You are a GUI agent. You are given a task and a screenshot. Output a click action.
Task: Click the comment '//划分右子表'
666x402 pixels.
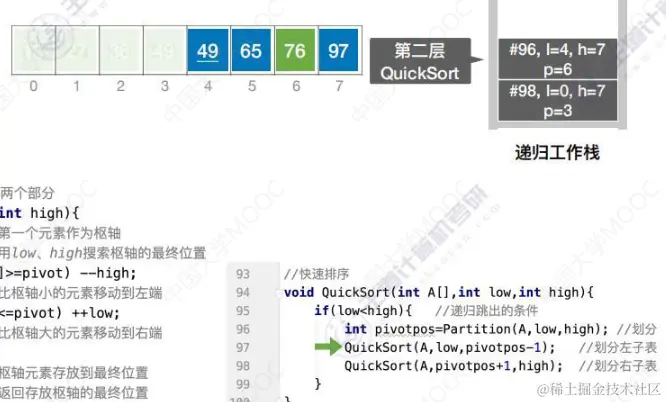click(618, 366)
